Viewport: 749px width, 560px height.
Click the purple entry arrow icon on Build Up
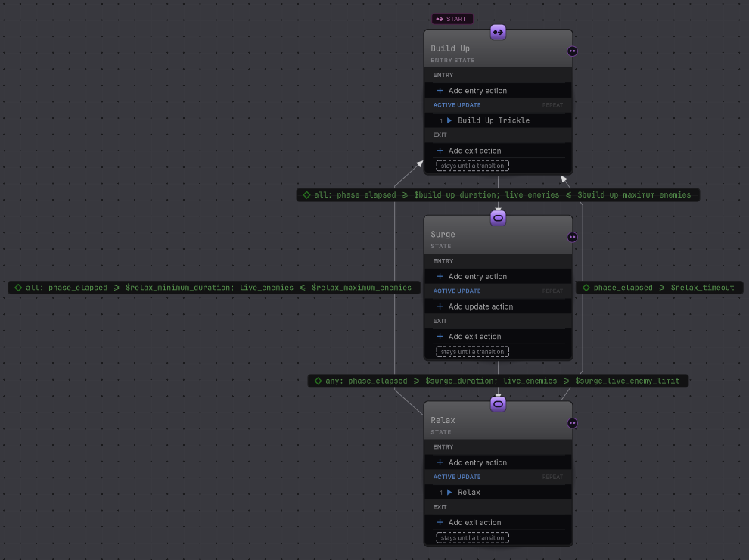[498, 33]
